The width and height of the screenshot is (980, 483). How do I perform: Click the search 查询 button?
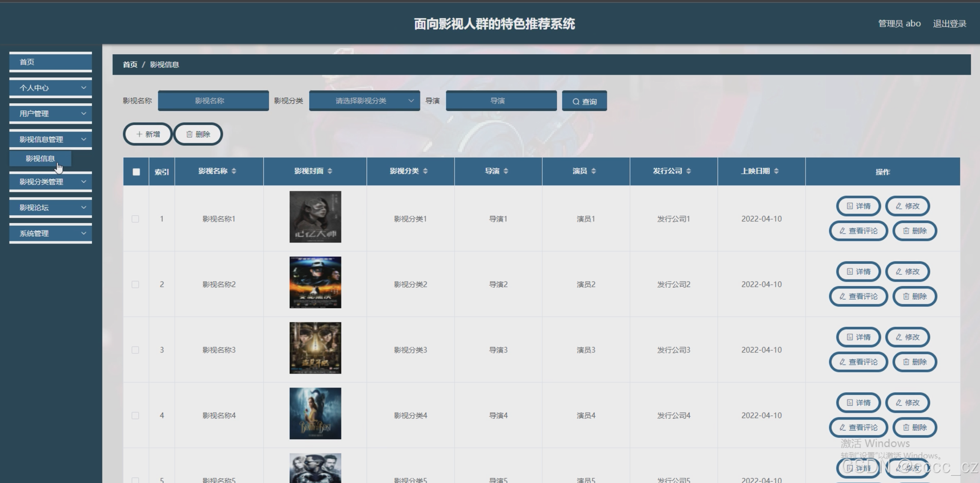tap(584, 101)
